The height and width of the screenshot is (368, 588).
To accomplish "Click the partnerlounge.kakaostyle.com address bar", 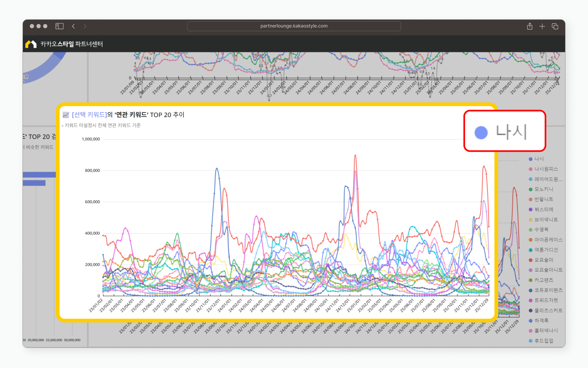I will pyautogui.click(x=294, y=26).
